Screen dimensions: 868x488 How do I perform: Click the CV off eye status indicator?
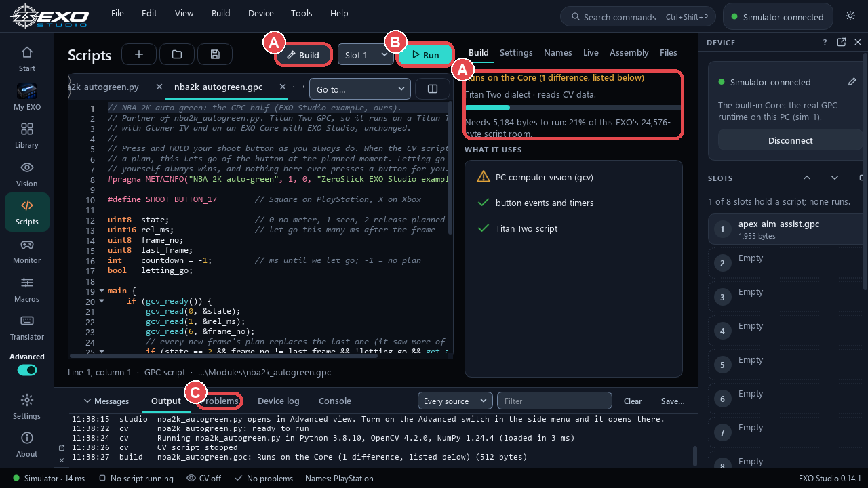203,479
